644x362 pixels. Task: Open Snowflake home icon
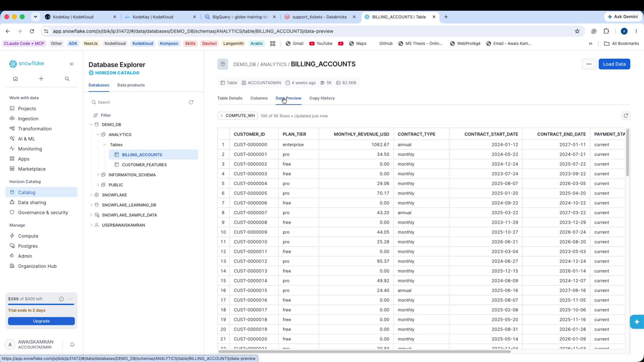tap(15, 79)
